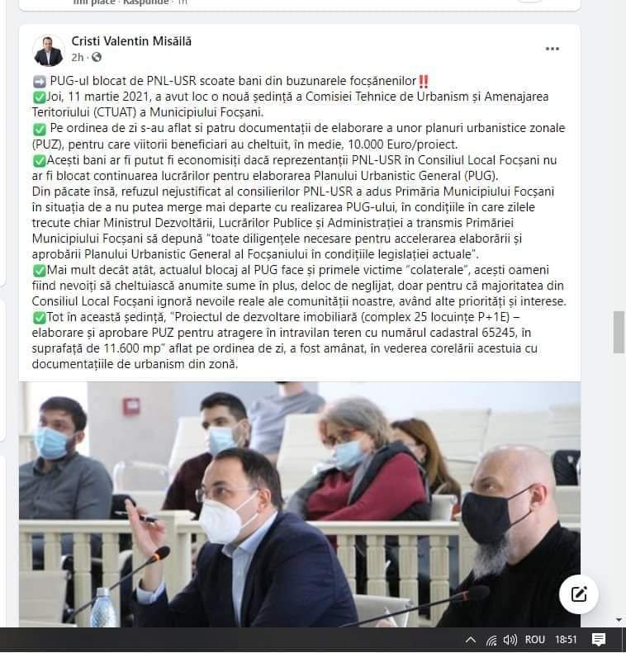626x672 pixels.
Task: Click the red double exclamation emoji
Action: click(423, 81)
